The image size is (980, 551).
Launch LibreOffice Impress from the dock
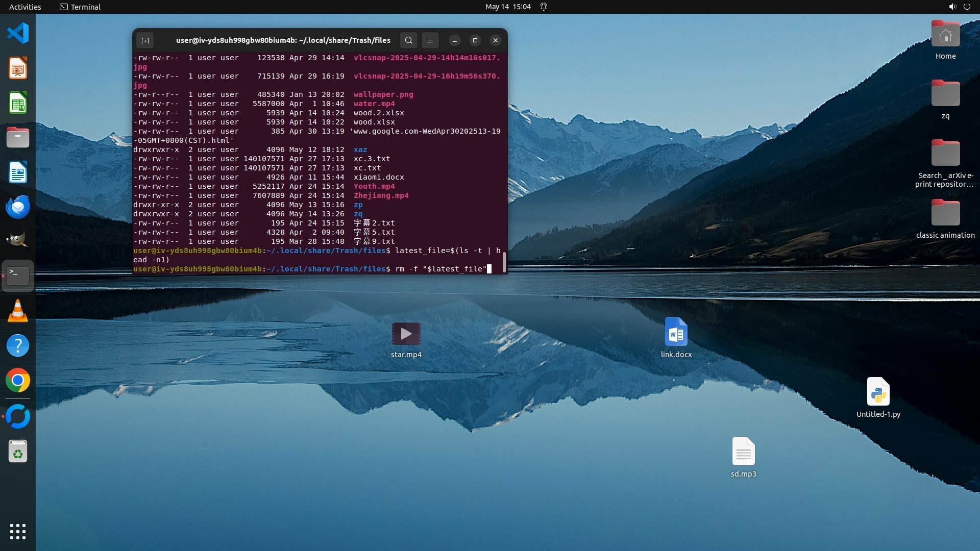(x=18, y=68)
